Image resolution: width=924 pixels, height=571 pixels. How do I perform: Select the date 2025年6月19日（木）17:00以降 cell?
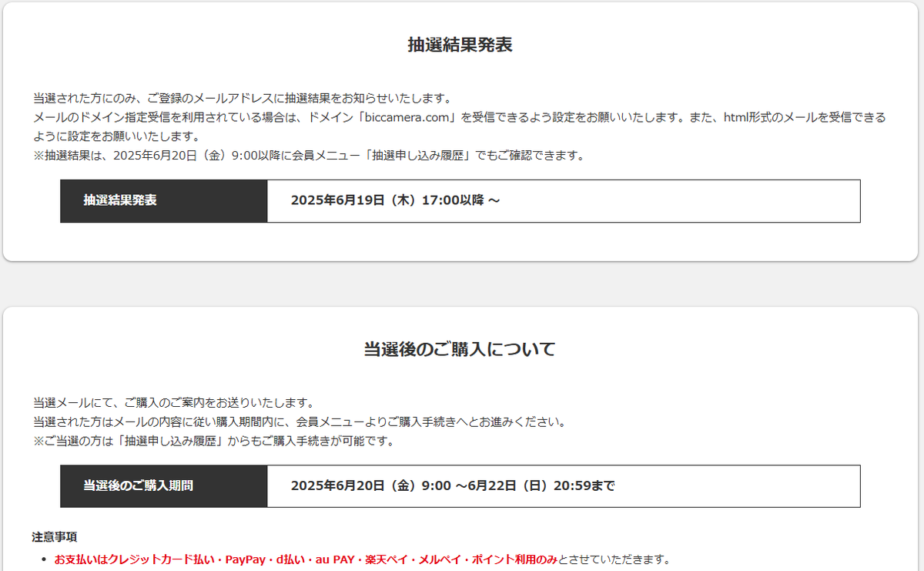[x=564, y=201]
